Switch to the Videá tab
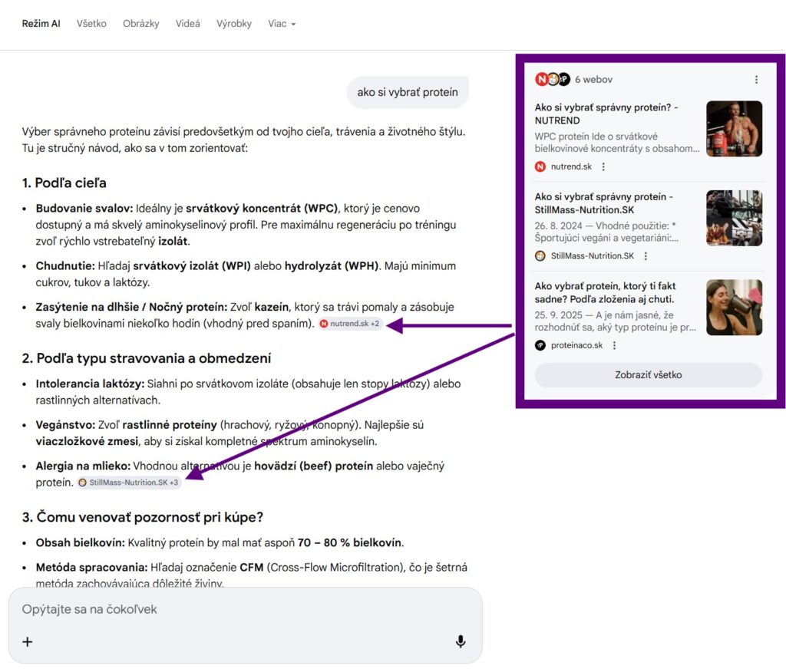Screen dimensions: 786x672 pyautogui.click(x=188, y=24)
